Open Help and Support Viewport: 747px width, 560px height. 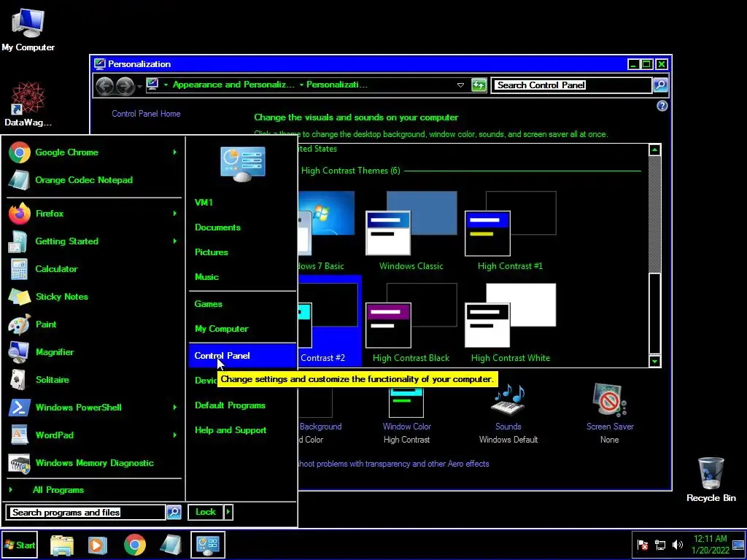[231, 430]
